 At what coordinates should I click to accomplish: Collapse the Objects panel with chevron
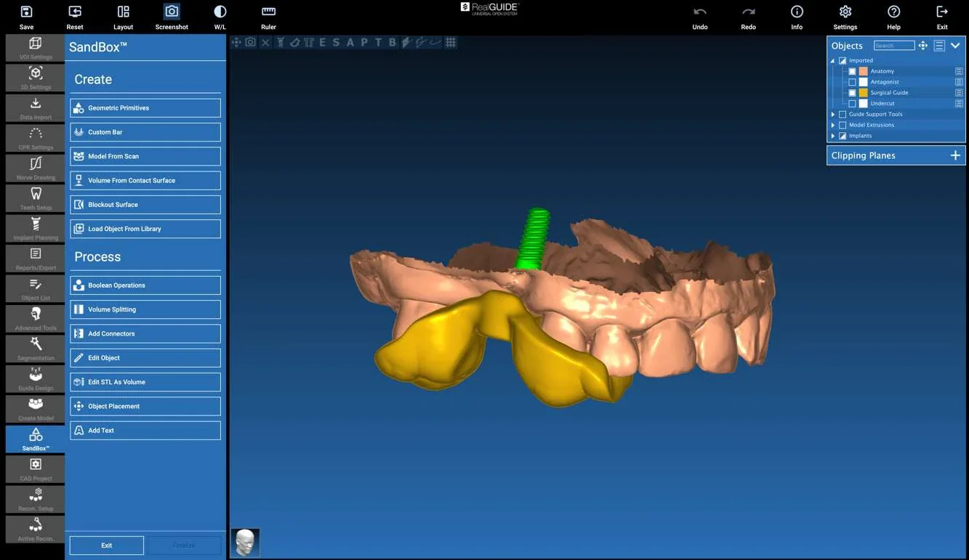[955, 45]
